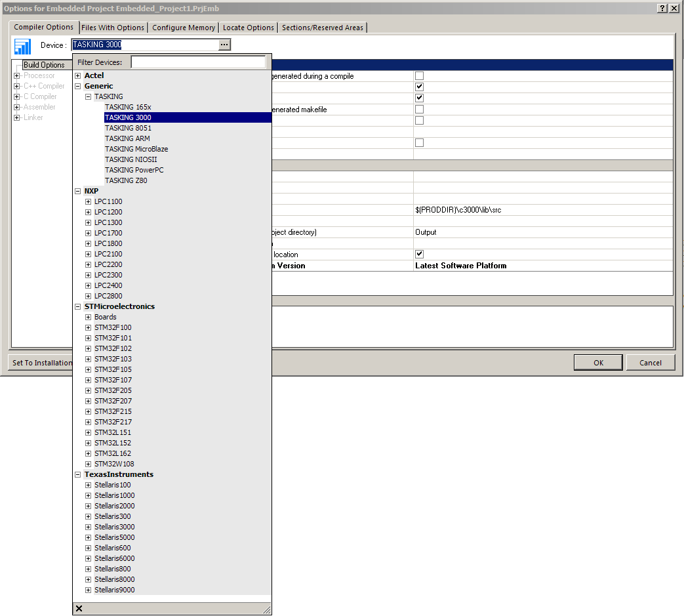The height and width of the screenshot is (616, 684).
Task: Select TASKING MicroBlaze device
Action: point(136,149)
